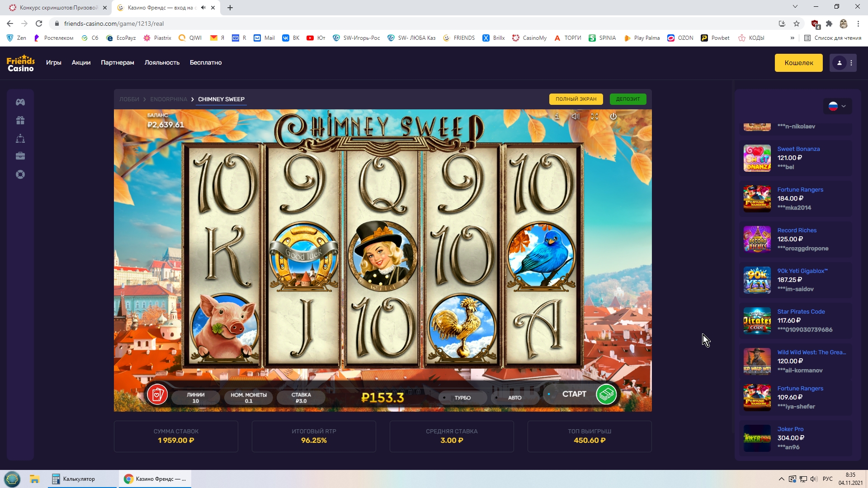This screenshot has width=868, height=488.
Task: Open the red gamble cards icon
Action: (157, 395)
